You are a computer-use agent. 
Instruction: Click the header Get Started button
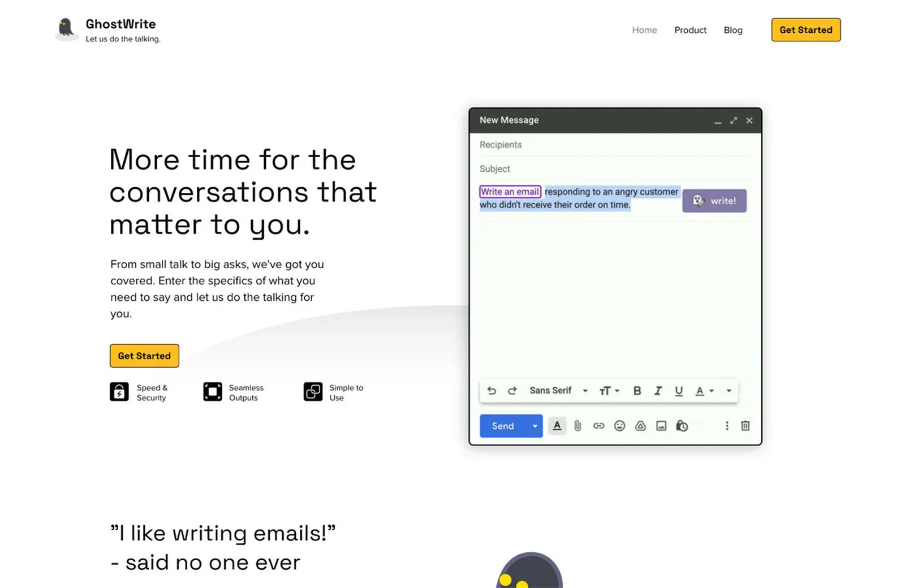click(806, 30)
